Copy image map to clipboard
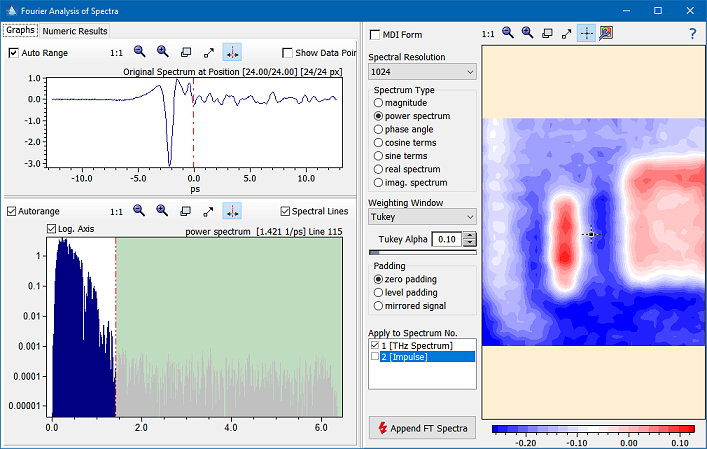 click(x=547, y=33)
